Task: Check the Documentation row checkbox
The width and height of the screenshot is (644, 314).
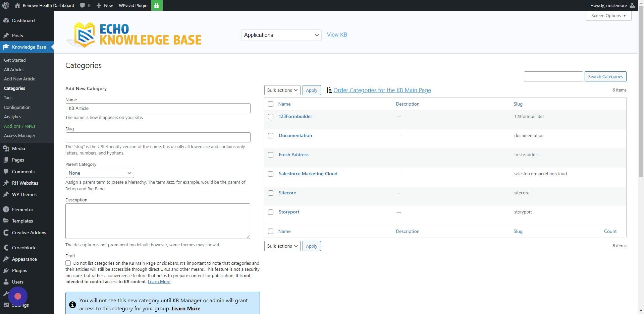Action: (271, 136)
